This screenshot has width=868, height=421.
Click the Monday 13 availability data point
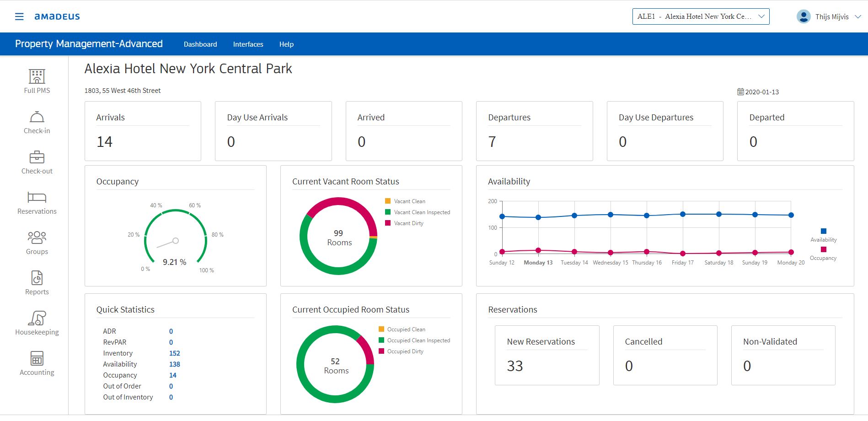[x=538, y=217]
